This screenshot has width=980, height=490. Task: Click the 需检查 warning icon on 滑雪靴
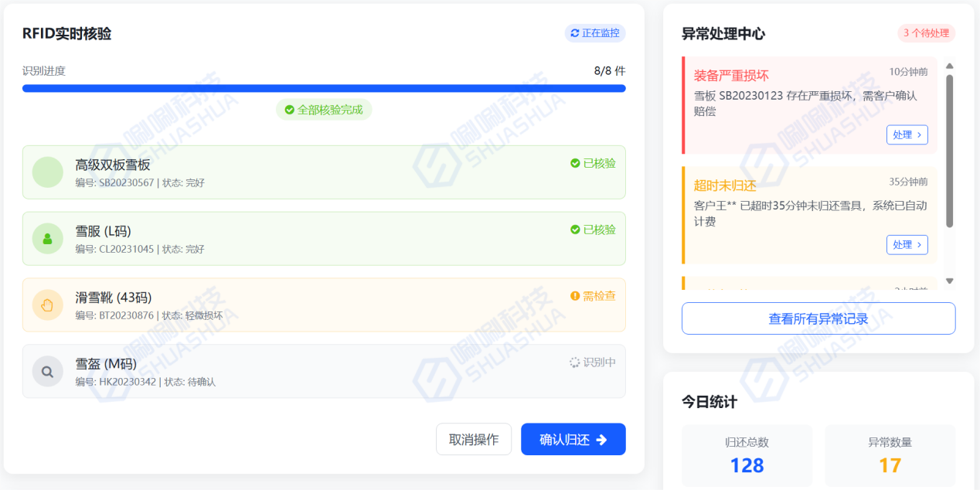pyautogui.click(x=575, y=296)
